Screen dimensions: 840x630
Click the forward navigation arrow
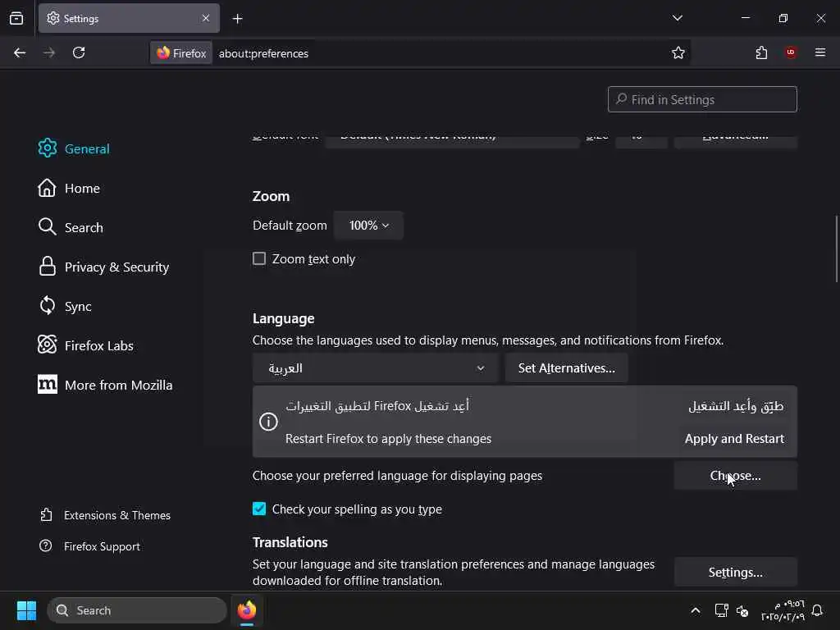49,52
